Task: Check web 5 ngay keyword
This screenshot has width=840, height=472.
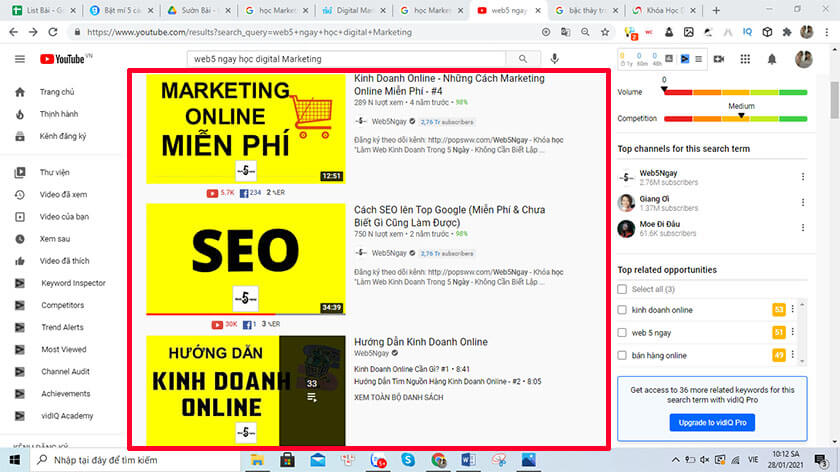Action: coord(622,333)
